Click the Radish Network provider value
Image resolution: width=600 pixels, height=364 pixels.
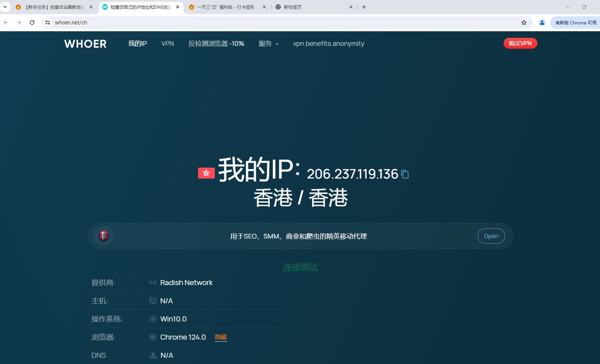[x=186, y=283]
